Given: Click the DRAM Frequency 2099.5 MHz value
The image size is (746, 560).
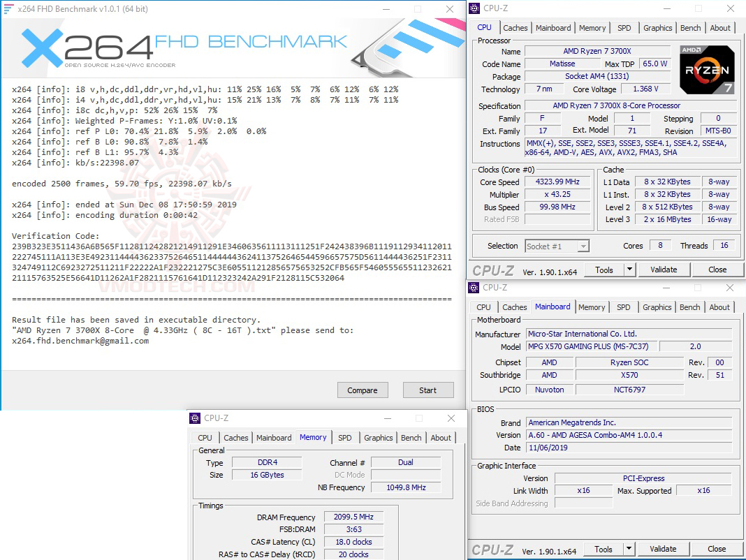Looking at the screenshot, I should [353, 517].
